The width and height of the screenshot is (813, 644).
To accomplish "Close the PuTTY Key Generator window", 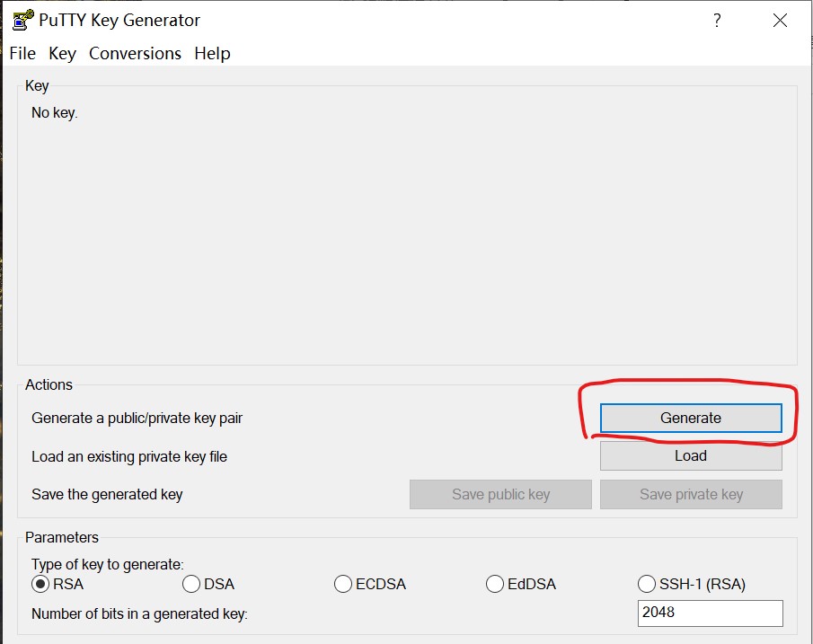I will point(780,21).
